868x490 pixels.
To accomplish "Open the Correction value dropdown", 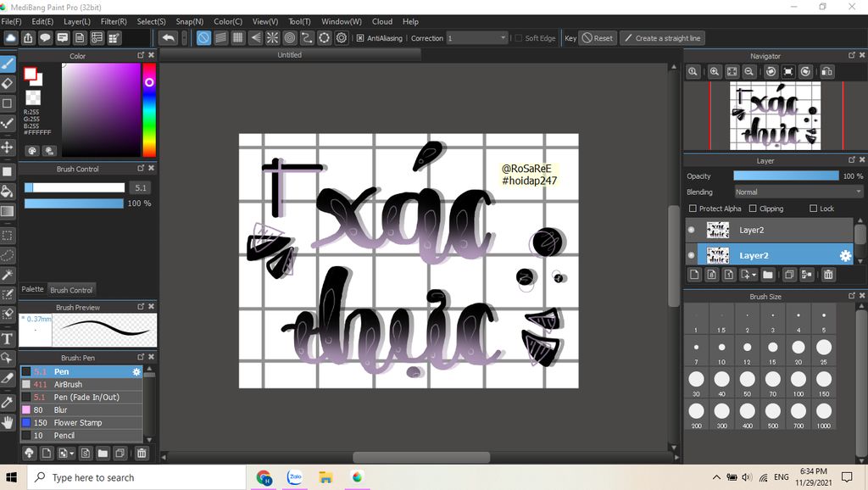I will coord(477,38).
